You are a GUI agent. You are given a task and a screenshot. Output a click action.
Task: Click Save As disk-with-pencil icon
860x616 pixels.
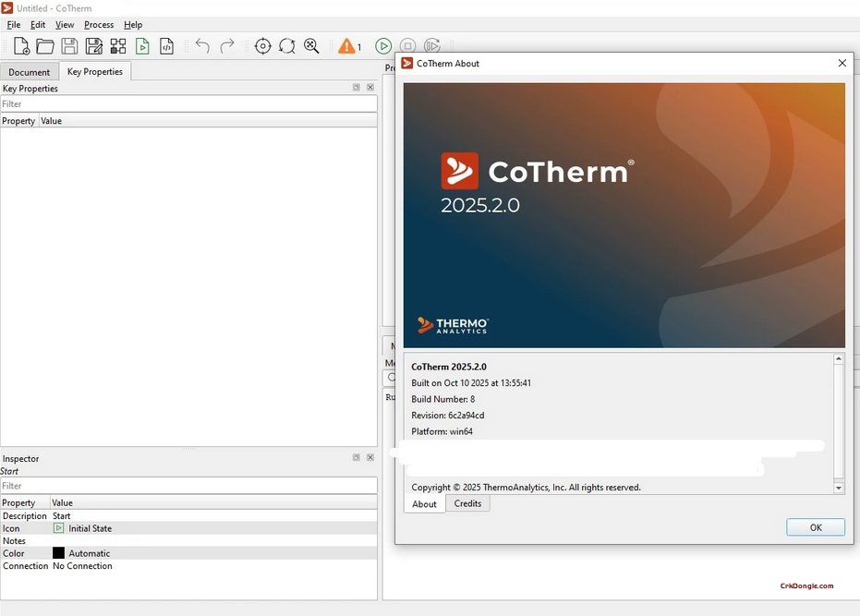tap(94, 46)
